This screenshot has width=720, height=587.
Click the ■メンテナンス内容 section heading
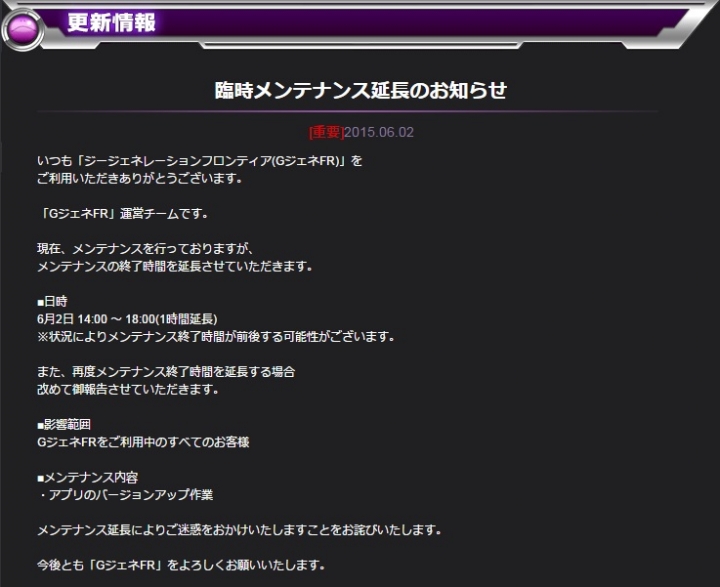pos(88,478)
